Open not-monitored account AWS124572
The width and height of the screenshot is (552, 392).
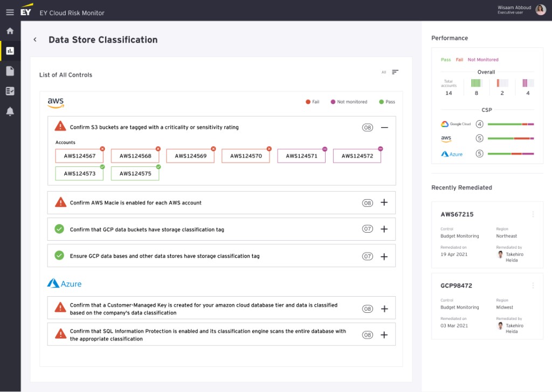[x=357, y=156]
